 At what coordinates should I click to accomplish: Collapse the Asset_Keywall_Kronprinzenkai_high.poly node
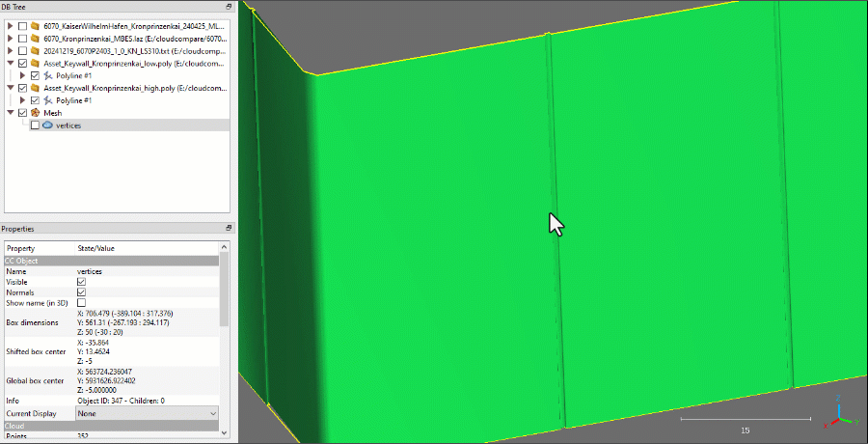click(x=11, y=88)
